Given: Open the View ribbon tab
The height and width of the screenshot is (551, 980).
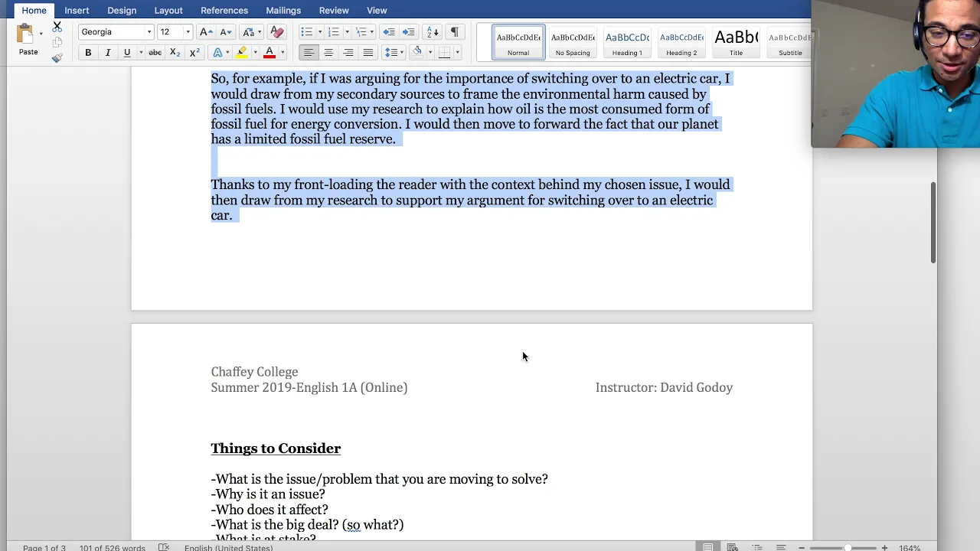Looking at the screenshot, I should pos(377,11).
